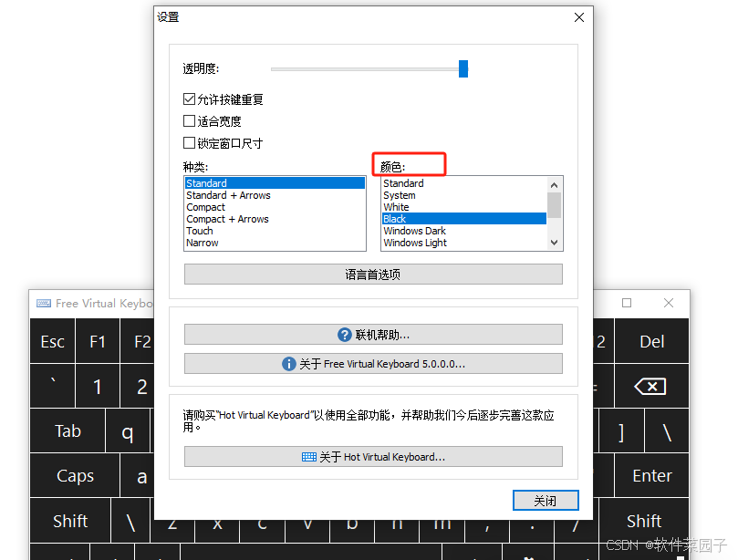The image size is (738, 560).
Task: Close the 设置 dialog with X
Action: pos(579,17)
